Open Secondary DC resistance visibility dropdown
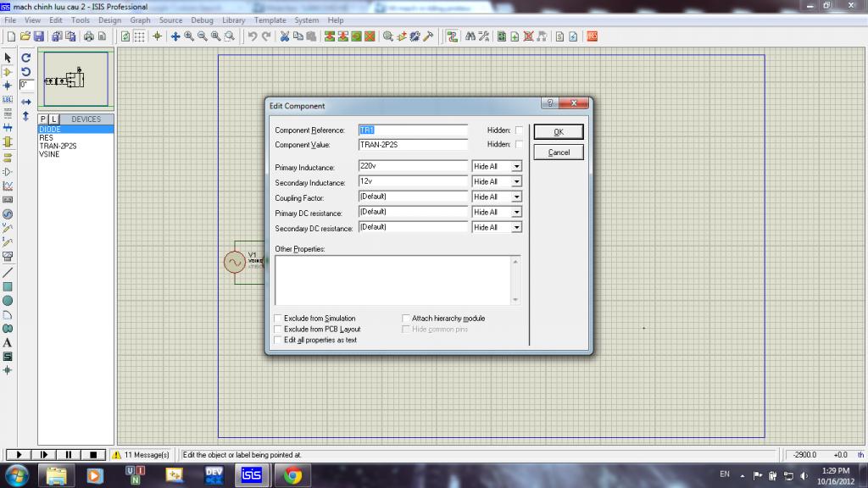 pyautogui.click(x=516, y=227)
